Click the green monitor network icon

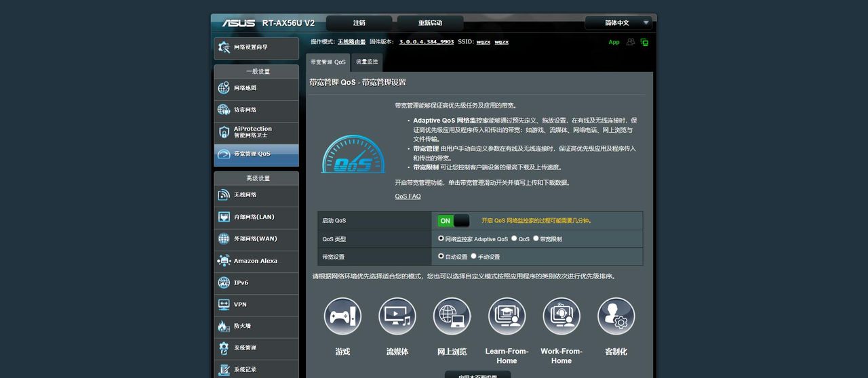(x=644, y=42)
